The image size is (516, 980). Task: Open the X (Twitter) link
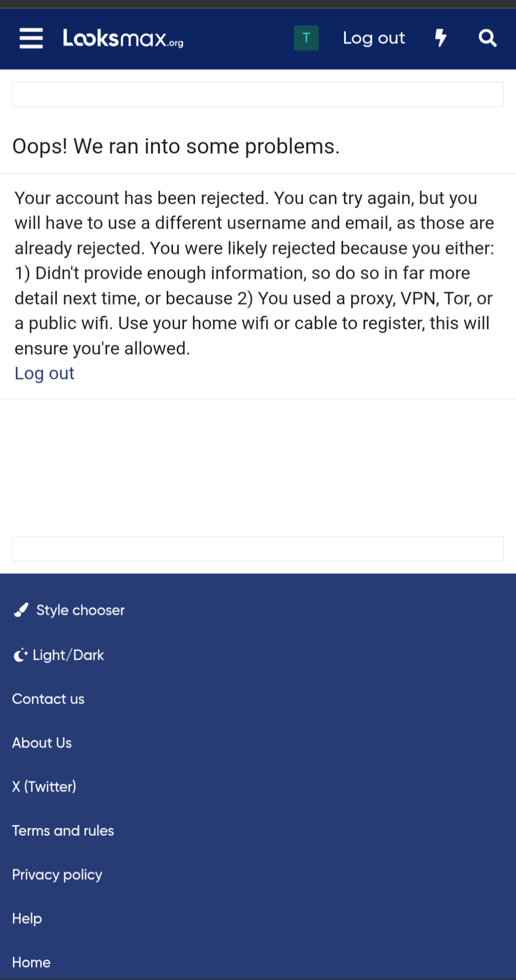(x=44, y=787)
